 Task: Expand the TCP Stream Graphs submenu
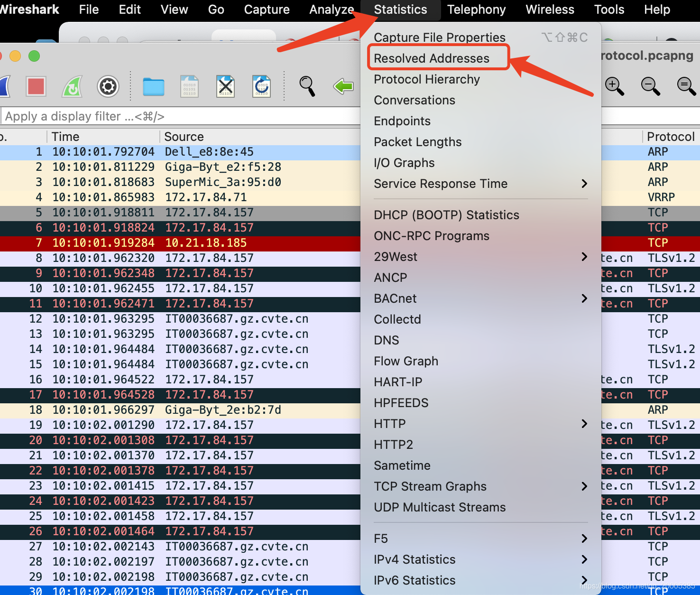click(481, 486)
